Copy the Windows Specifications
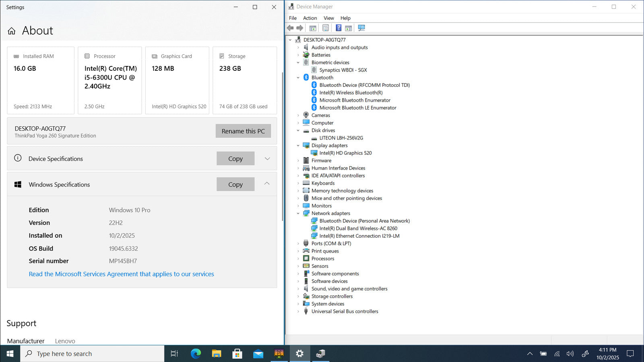The width and height of the screenshot is (644, 362). [235, 184]
